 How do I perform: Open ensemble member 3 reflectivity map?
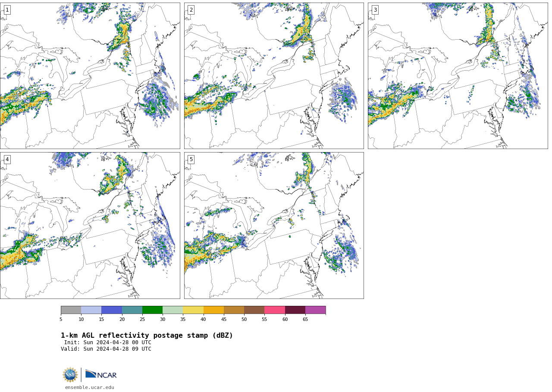[458, 76]
